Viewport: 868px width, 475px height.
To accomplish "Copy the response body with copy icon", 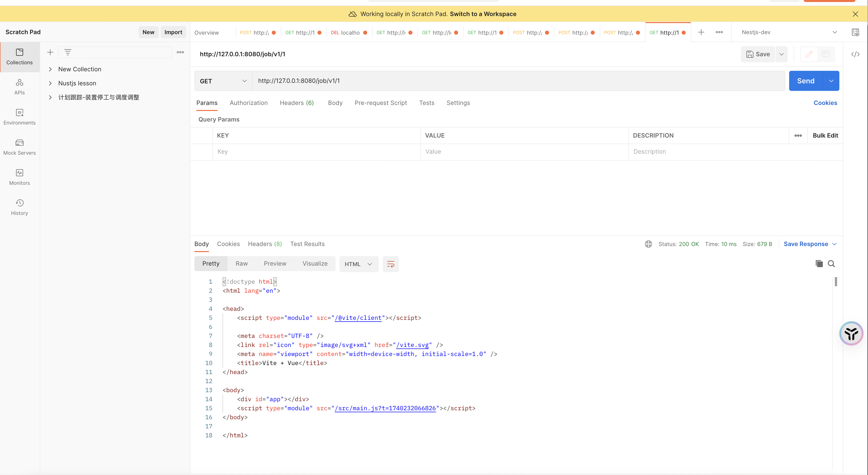I will (819, 264).
